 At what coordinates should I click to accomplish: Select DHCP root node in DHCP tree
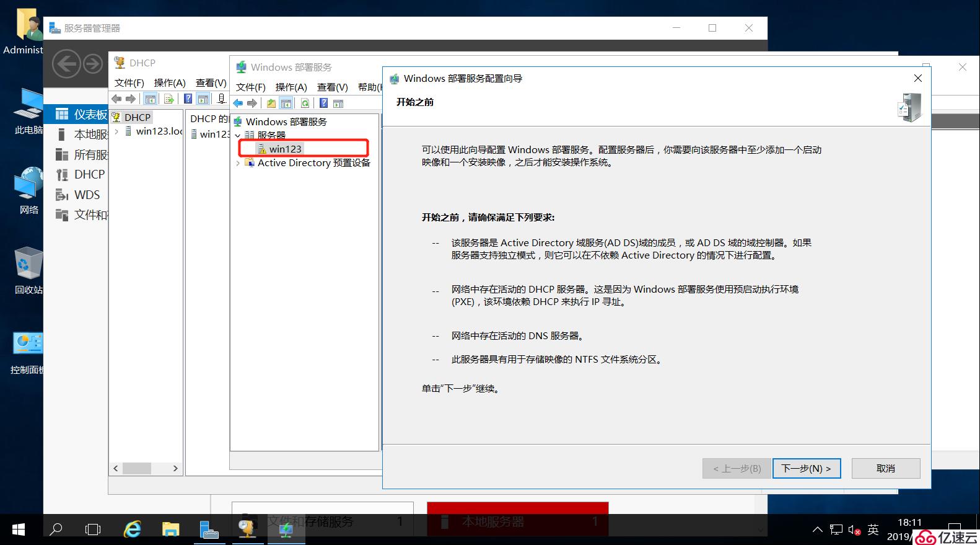[x=131, y=117]
